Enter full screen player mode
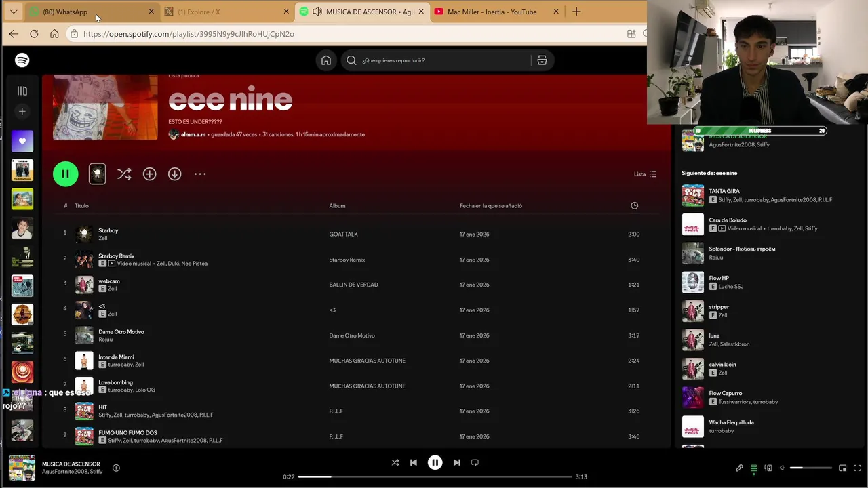The width and height of the screenshot is (868, 488). [x=857, y=468]
